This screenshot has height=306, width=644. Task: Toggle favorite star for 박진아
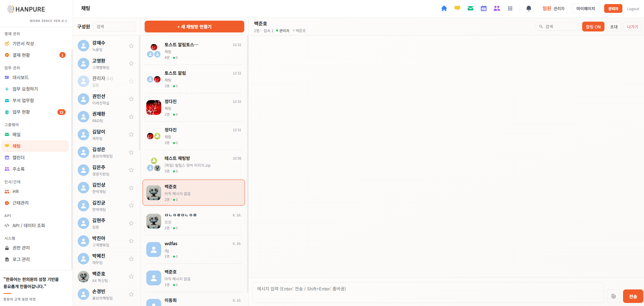click(131, 241)
